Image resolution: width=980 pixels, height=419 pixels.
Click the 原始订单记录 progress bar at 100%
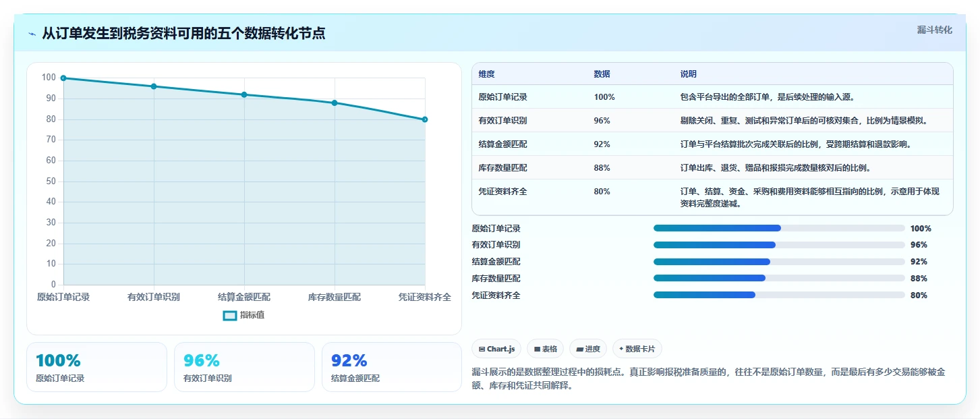779,228
